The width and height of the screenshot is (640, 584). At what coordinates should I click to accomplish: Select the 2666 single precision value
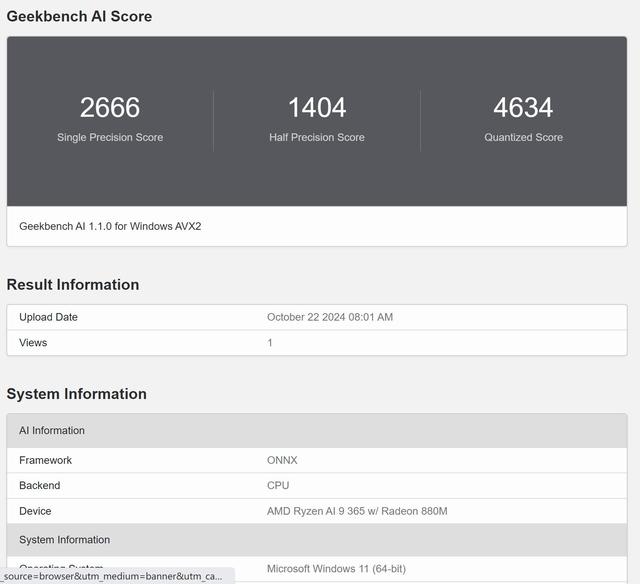pyautogui.click(x=110, y=107)
